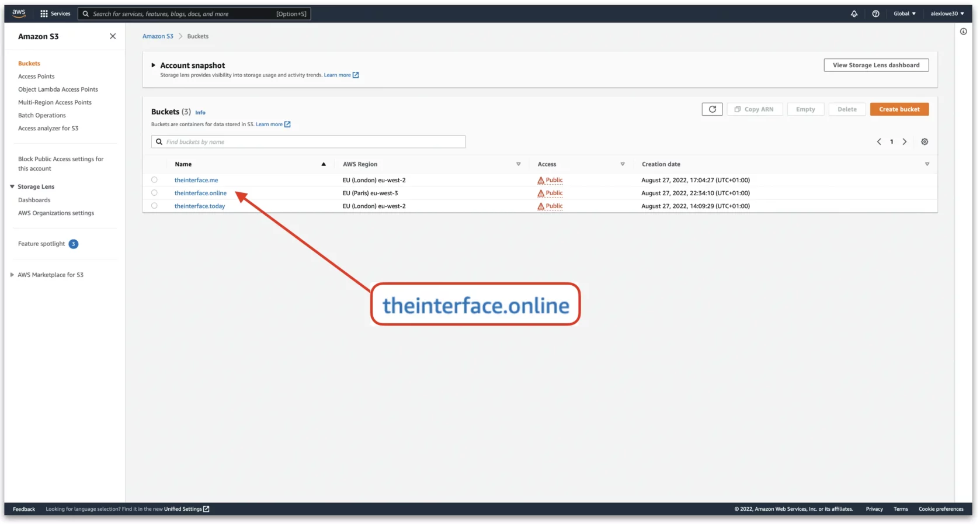Viewport: 980px width, 526px height.
Task: Open theinterface.online bucket link
Action: coord(200,193)
